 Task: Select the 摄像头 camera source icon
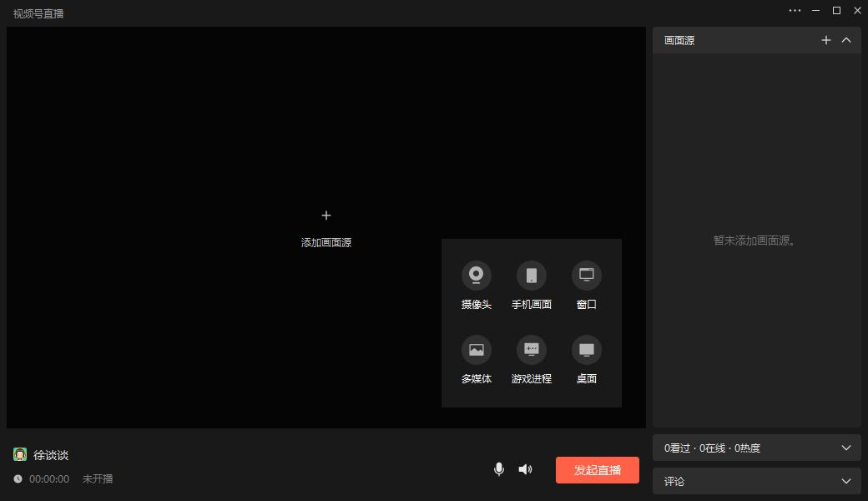click(475, 275)
